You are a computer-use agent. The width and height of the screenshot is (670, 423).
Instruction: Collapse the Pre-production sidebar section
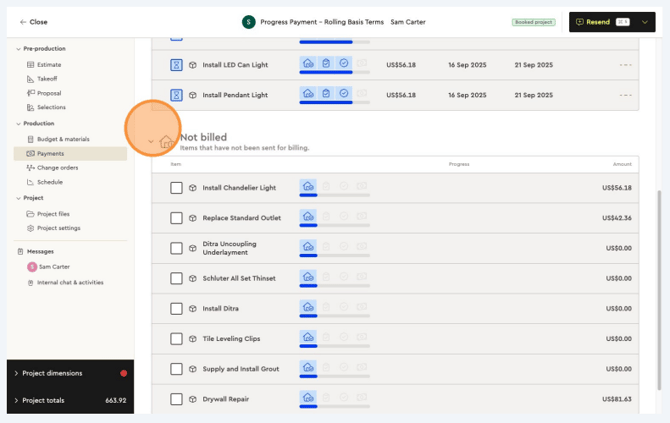tap(18, 48)
